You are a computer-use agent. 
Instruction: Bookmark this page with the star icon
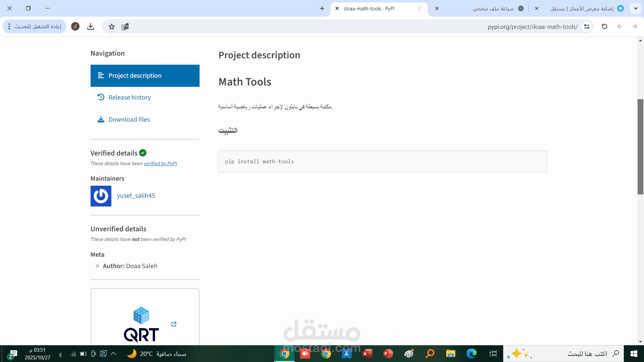click(112, 26)
